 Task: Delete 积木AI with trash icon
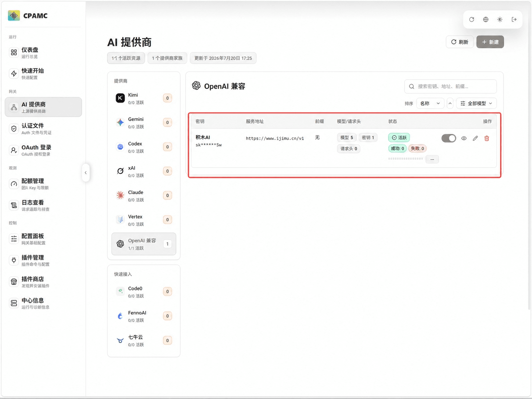coord(487,138)
